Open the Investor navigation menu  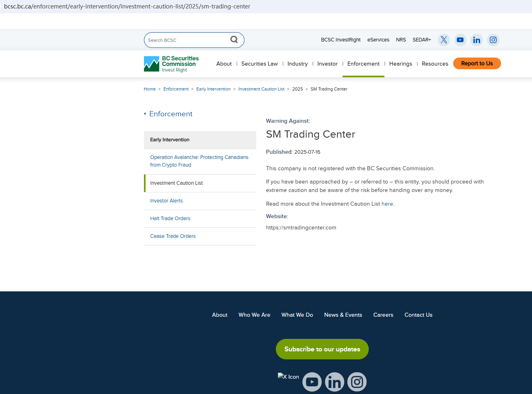click(327, 64)
